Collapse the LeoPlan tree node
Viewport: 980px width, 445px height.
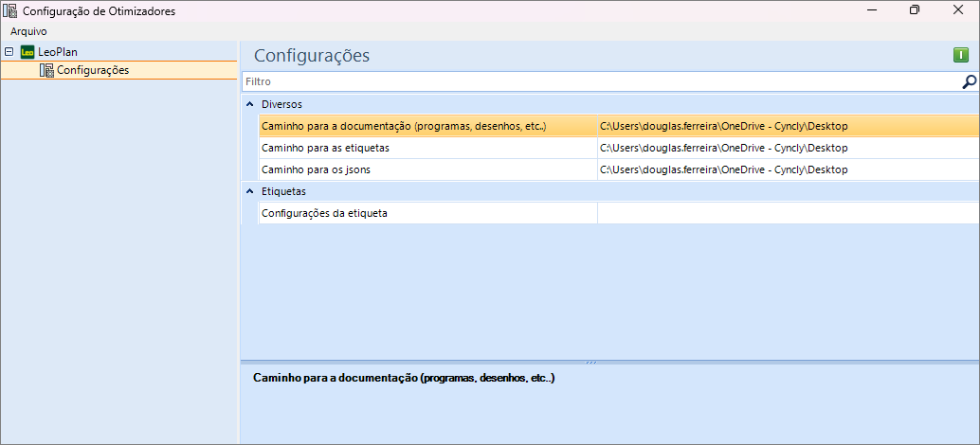9,52
